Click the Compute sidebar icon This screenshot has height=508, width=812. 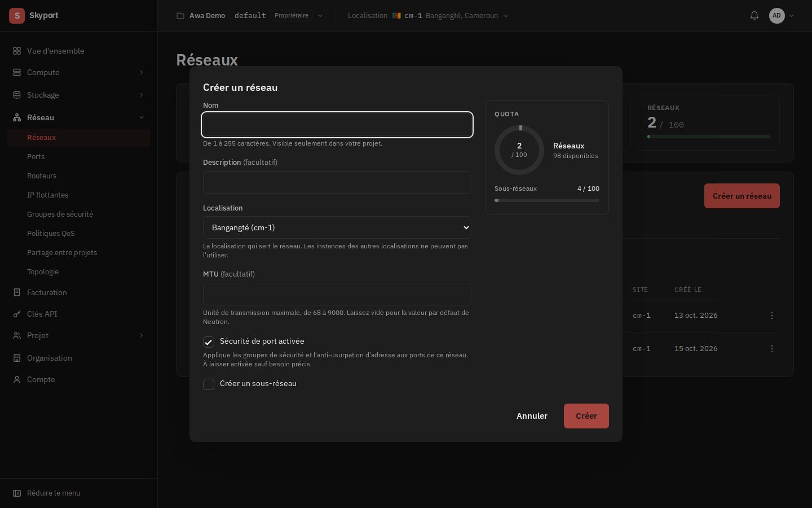tap(17, 72)
